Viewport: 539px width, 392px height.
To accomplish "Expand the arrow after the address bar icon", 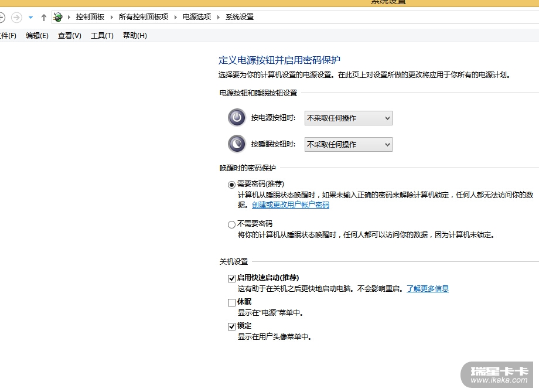I will point(69,17).
